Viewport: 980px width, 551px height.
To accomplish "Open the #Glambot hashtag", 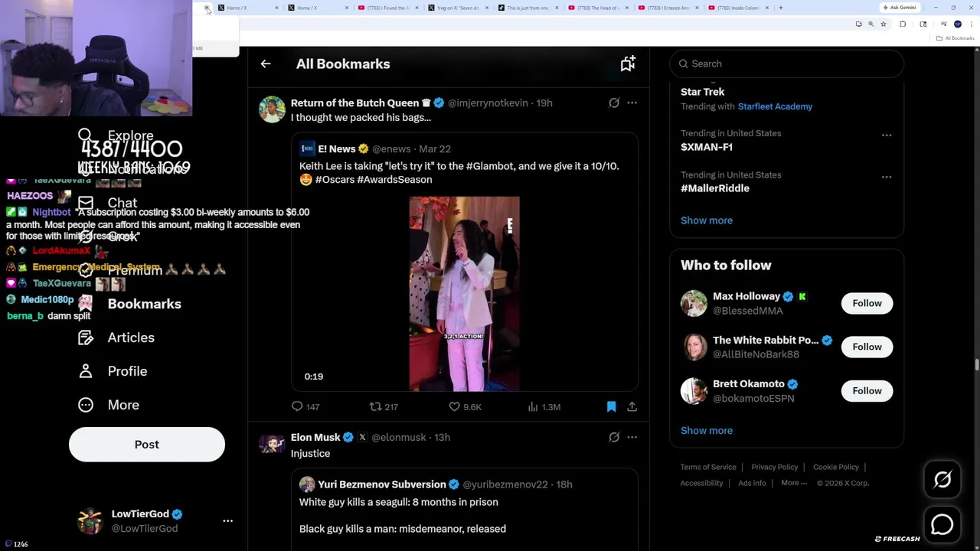I will [491, 166].
